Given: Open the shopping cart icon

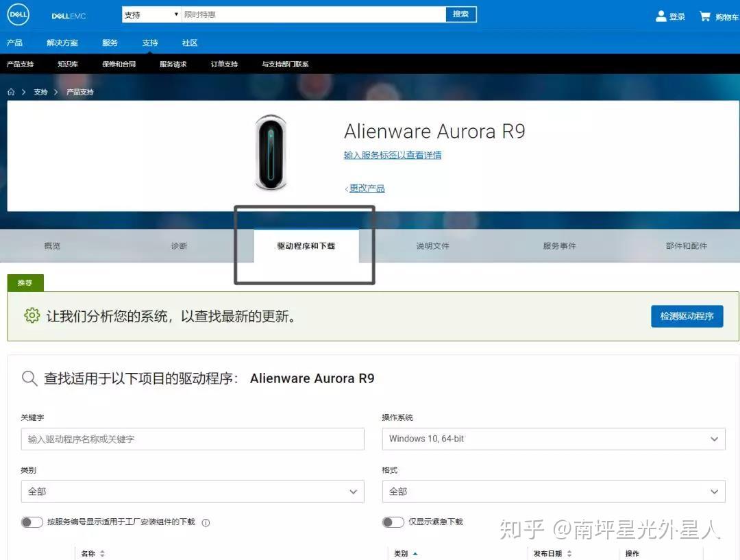Looking at the screenshot, I should click(x=707, y=16).
